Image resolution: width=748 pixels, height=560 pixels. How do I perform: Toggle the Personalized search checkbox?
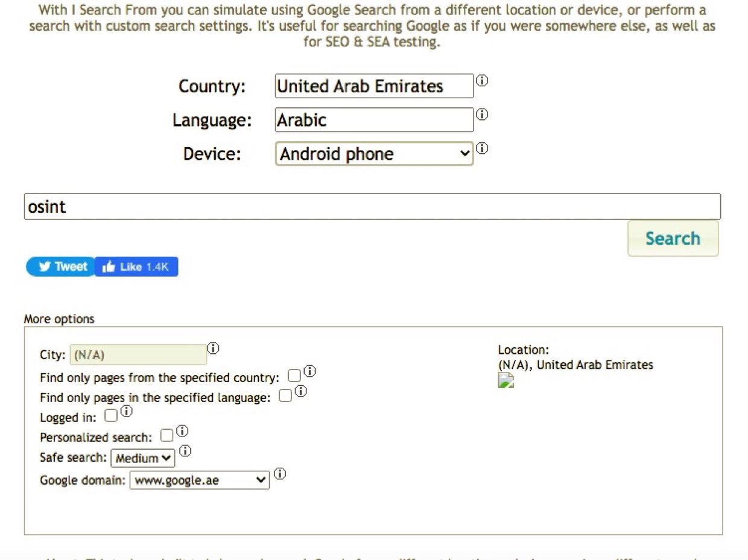166,435
